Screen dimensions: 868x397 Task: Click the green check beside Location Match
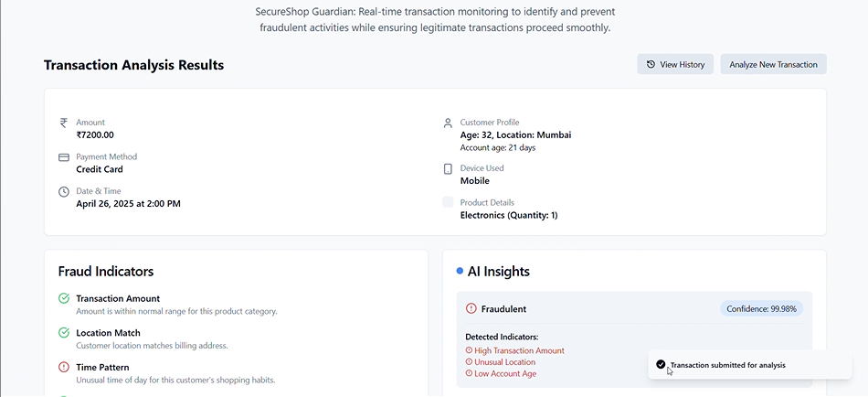tap(64, 333)
